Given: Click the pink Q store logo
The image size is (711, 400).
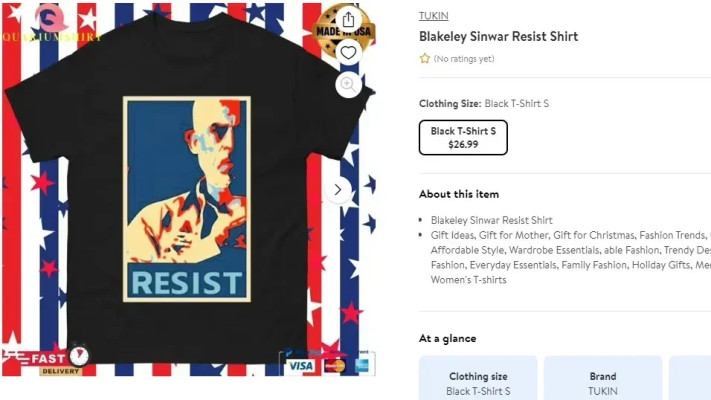Looking at the screenshot, I should click(51, 18).
